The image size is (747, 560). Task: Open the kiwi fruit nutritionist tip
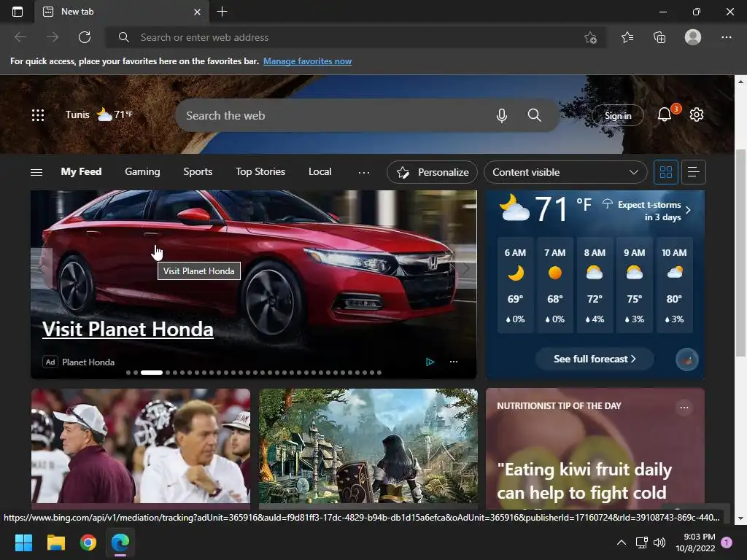pyautogui.click(x=584, y=481)
